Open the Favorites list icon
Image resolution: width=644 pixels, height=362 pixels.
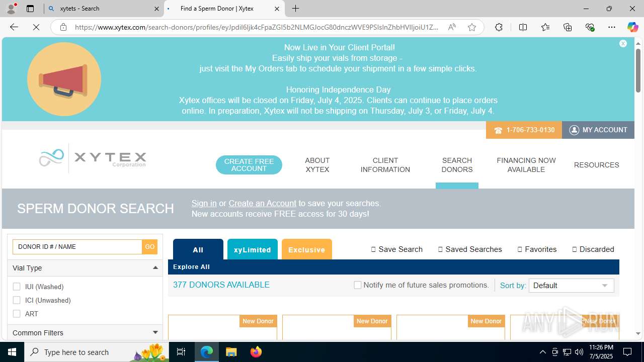click(545, 27)
